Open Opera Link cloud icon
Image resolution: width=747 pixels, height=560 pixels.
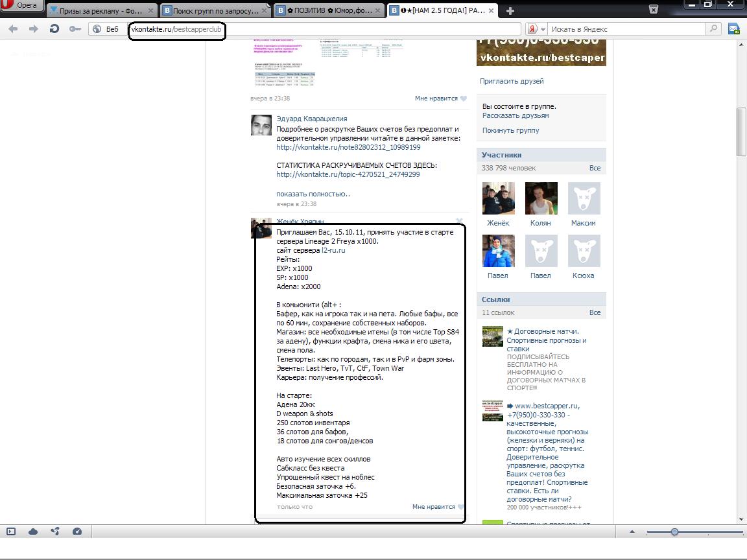(x=33, y=531)
